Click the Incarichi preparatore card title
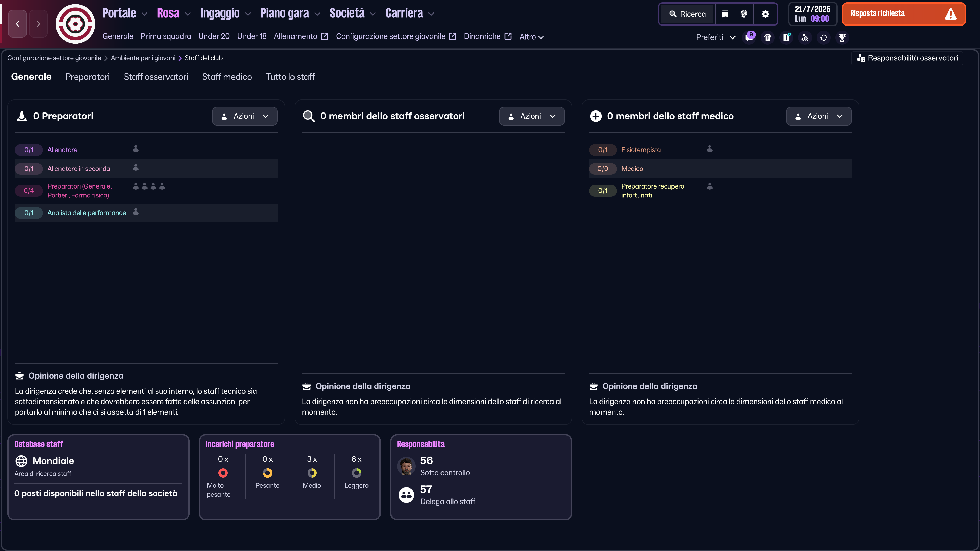This screenshot has width=980, height=551. coord(240,444)
